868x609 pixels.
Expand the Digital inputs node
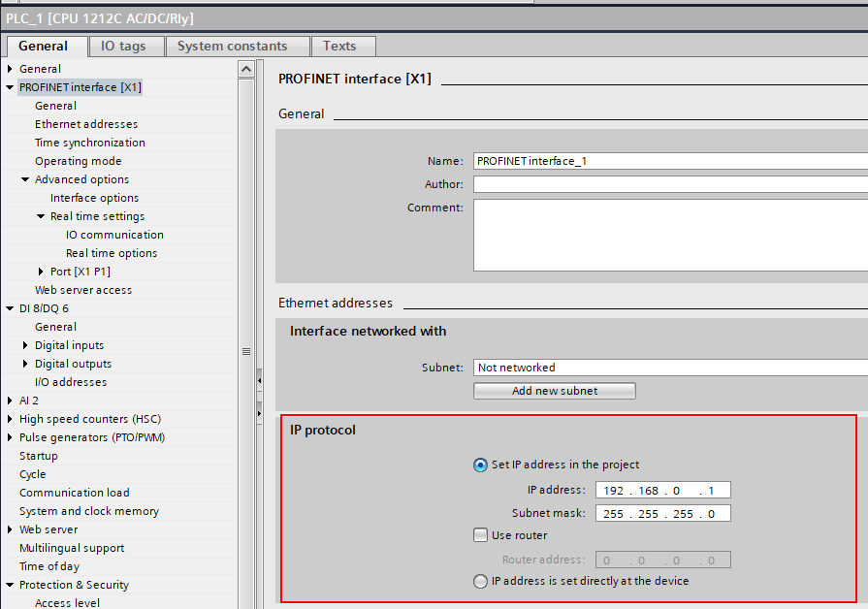[x=25, y=345]
